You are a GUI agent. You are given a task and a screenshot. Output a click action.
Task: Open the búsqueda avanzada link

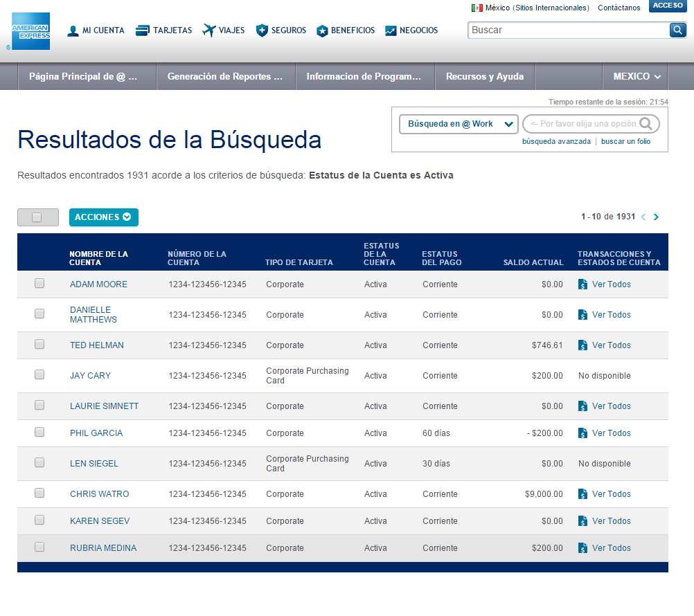[x=556, y=141]
